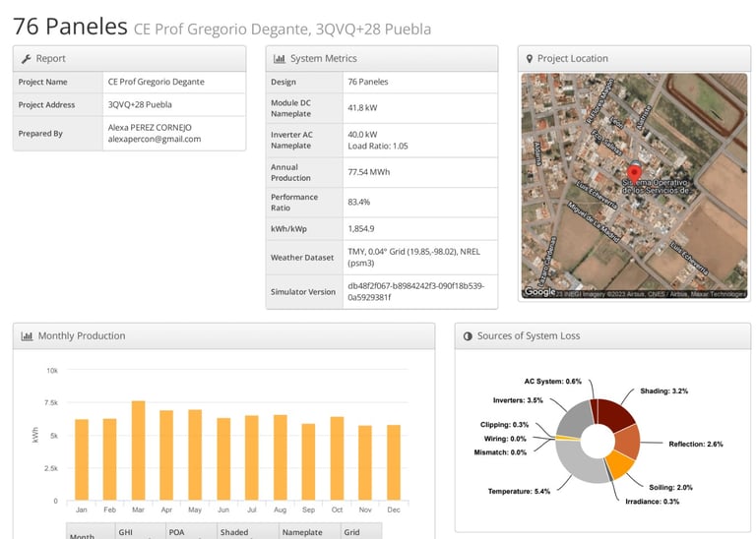
Task: Click the Module DC Nameplate value 41.8 kW
Action: point(362,108)
